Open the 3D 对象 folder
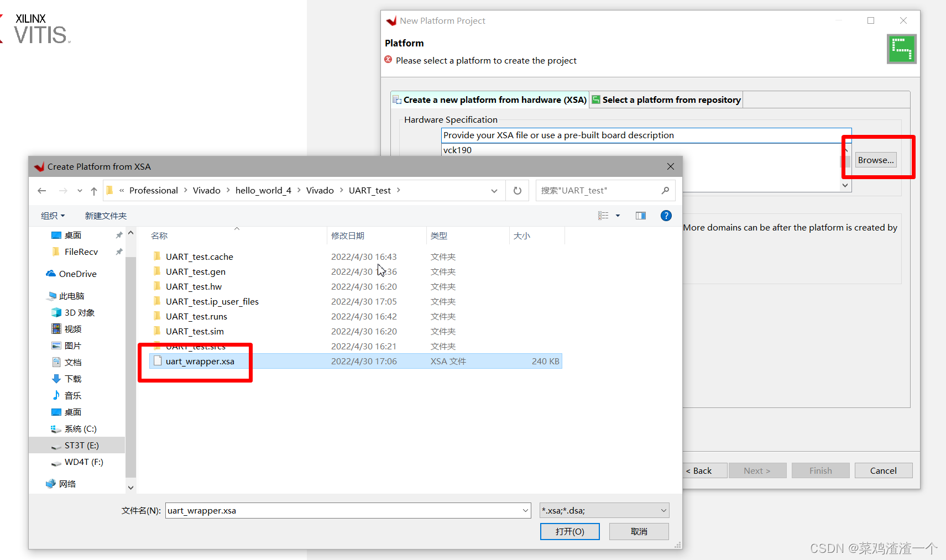This screenshot has height=560, width=946. 79,312
